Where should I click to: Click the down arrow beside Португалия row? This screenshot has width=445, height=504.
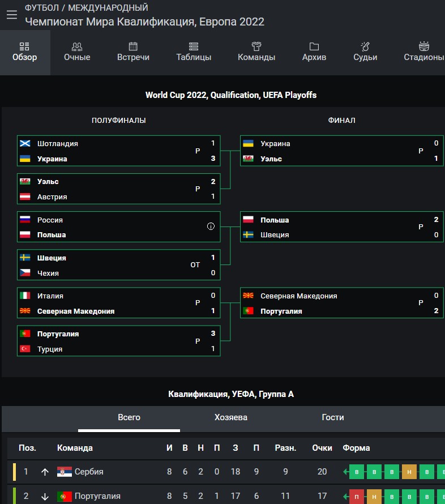[x=45, y=497]
